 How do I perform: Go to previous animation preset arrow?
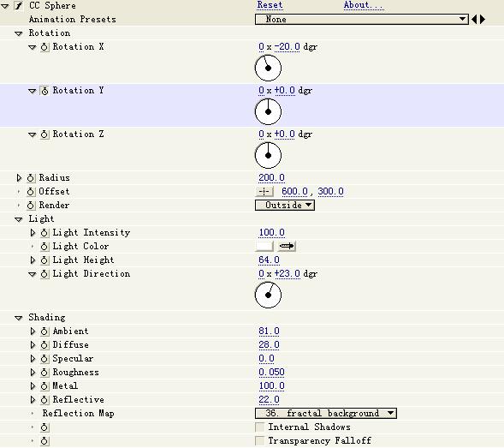(474, 20)
